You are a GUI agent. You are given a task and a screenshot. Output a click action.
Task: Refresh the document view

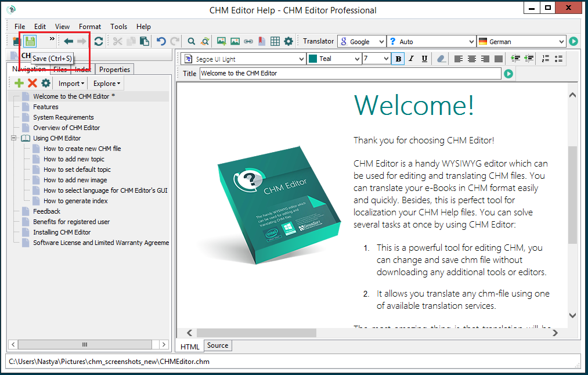pos(99,41)
